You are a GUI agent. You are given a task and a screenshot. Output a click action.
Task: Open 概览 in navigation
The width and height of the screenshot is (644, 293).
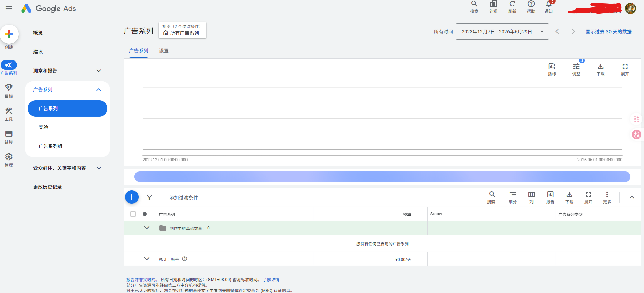(38, 33)
